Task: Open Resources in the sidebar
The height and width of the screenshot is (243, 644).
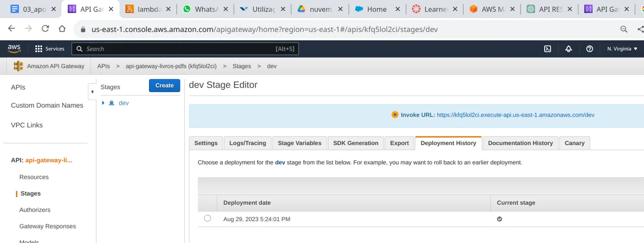Action: 34,177
